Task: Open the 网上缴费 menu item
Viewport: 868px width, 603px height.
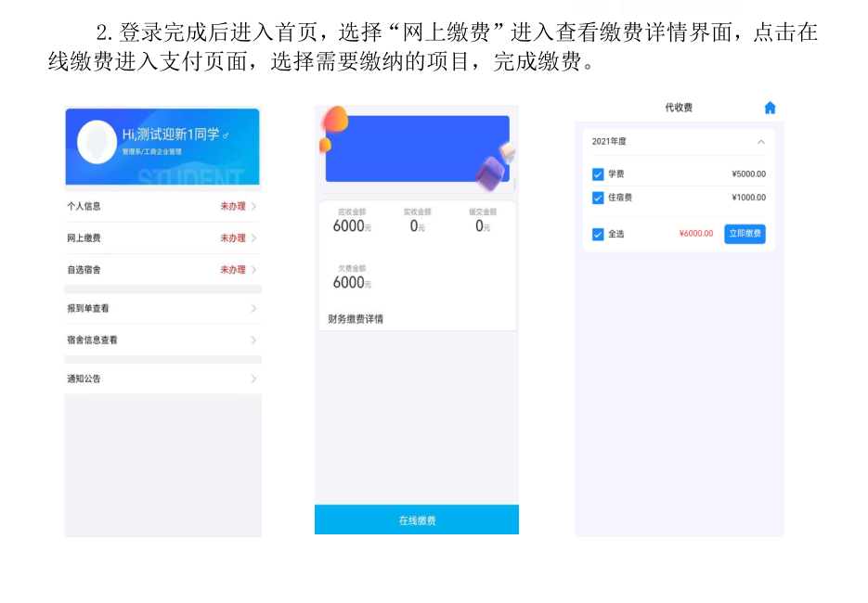Action: tap(162, 237)
